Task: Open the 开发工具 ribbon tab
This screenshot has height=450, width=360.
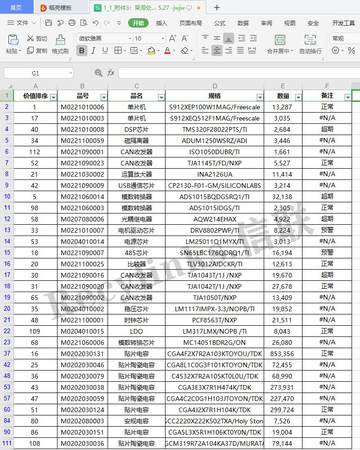Action: tap(343, 23)
